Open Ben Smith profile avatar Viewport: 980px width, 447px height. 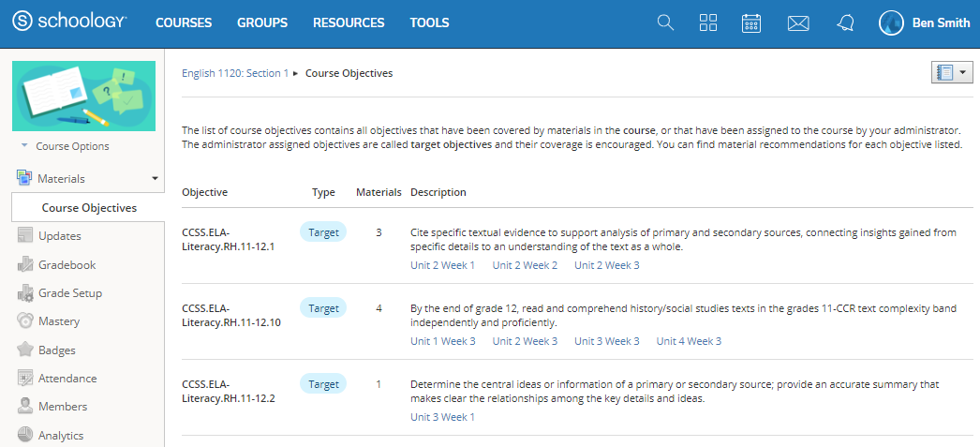click(x=891, y=23)
